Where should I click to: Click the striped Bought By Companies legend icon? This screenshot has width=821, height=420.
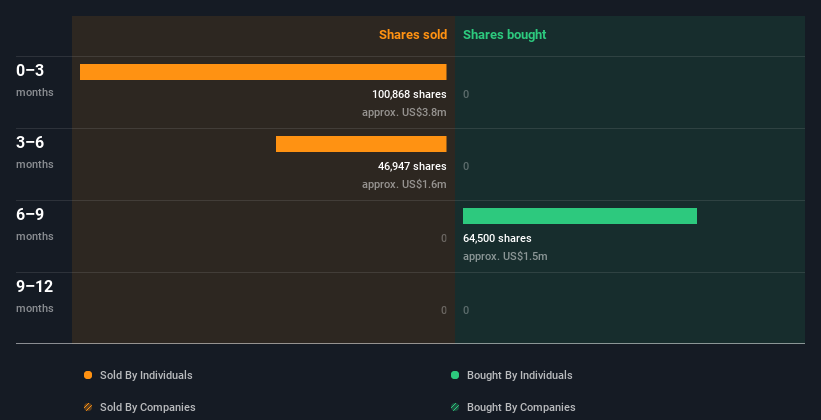455,407
